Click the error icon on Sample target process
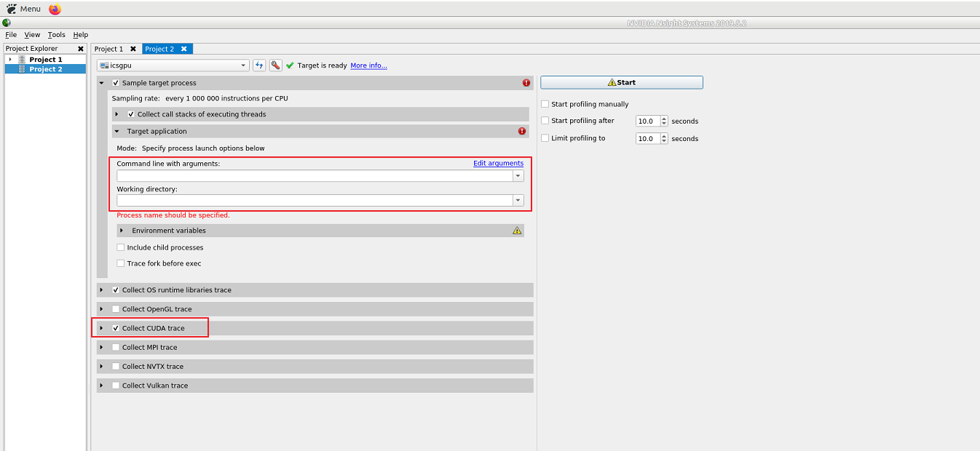The width and height of the screenshot is (980, 451). pos(526,83)
